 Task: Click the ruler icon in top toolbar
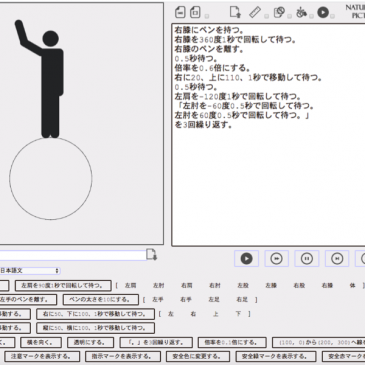point(255,13)
